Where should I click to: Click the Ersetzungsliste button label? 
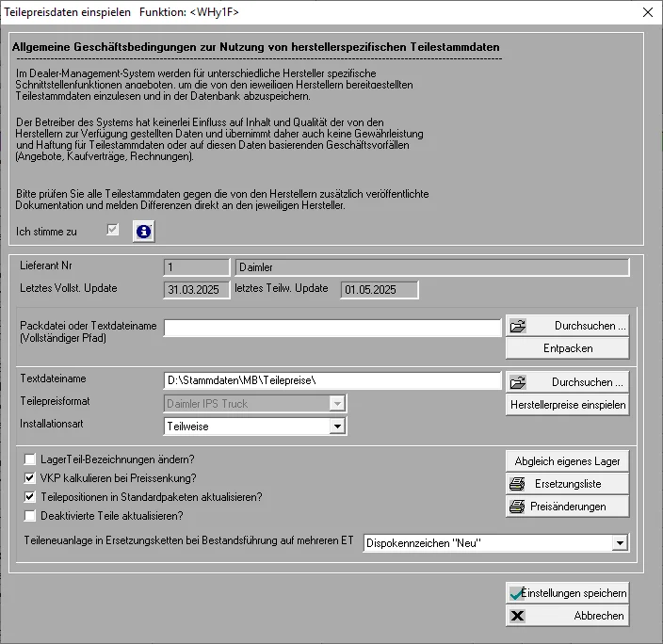(568, 484)
